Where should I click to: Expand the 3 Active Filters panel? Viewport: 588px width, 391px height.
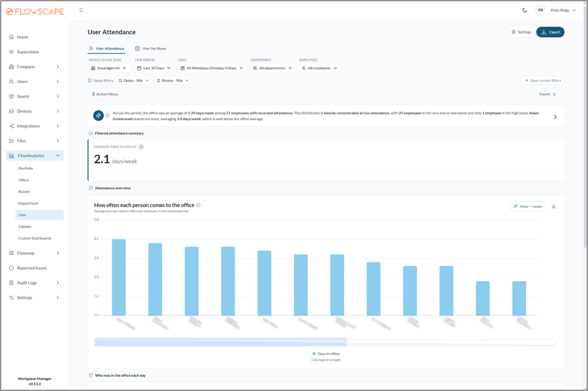(548, 94)
